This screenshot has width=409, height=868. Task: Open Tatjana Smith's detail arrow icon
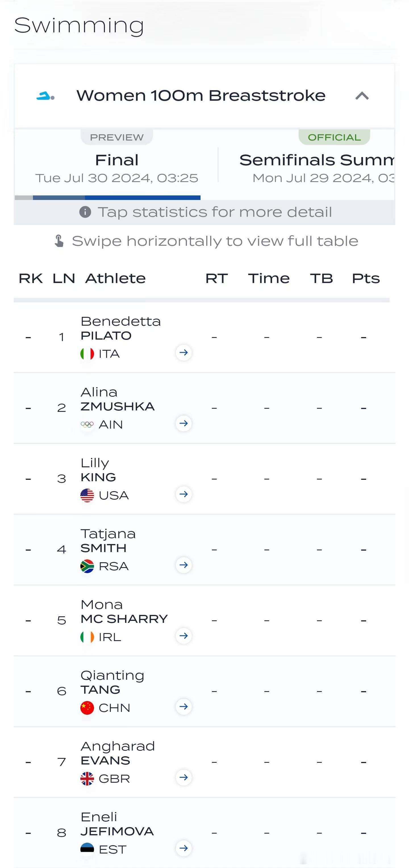pyautogui.click(x=183, y=565)
